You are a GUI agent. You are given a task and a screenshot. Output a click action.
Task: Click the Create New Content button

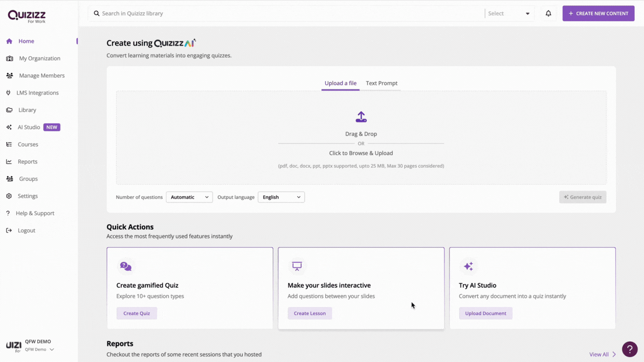(598, 14)
